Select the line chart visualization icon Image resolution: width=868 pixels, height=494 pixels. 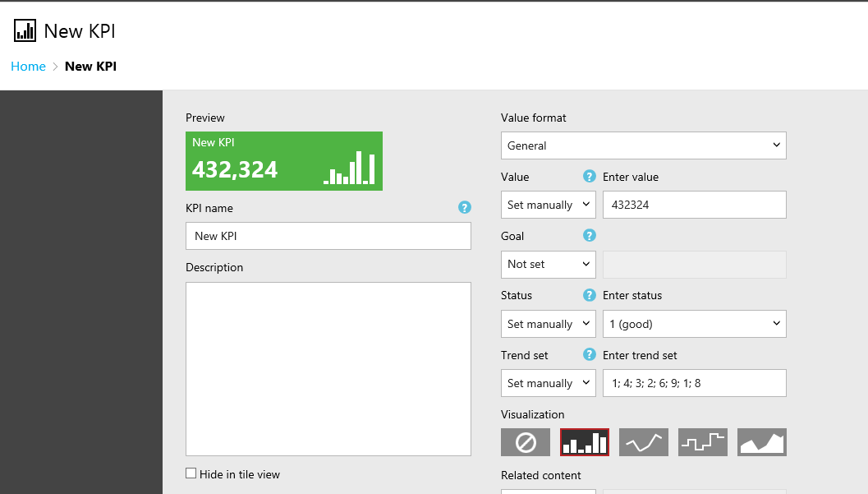[643, 442]
